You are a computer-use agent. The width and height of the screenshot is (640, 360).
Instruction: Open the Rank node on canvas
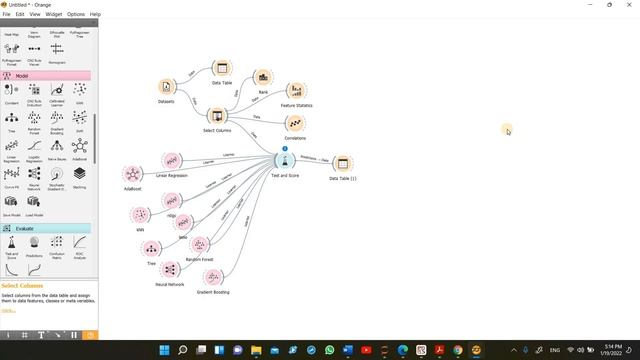pyautogui.click(x=263, y=77)
